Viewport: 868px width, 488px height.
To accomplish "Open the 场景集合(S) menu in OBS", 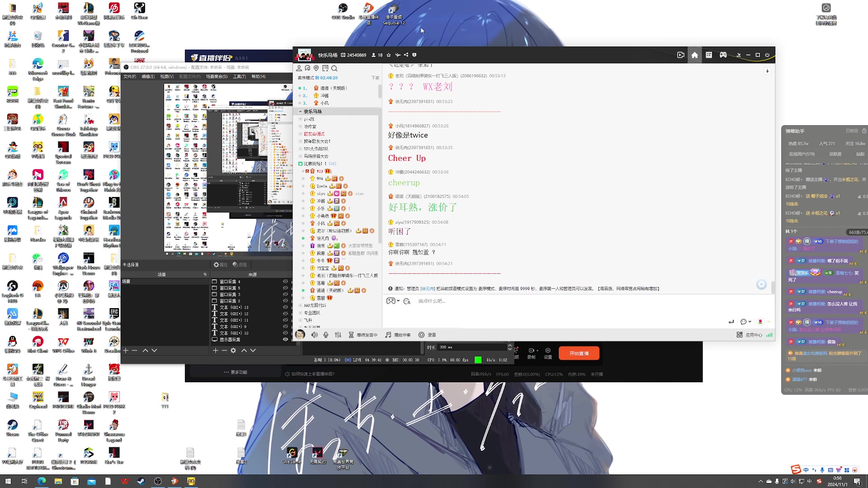I will tap(217, 76).
